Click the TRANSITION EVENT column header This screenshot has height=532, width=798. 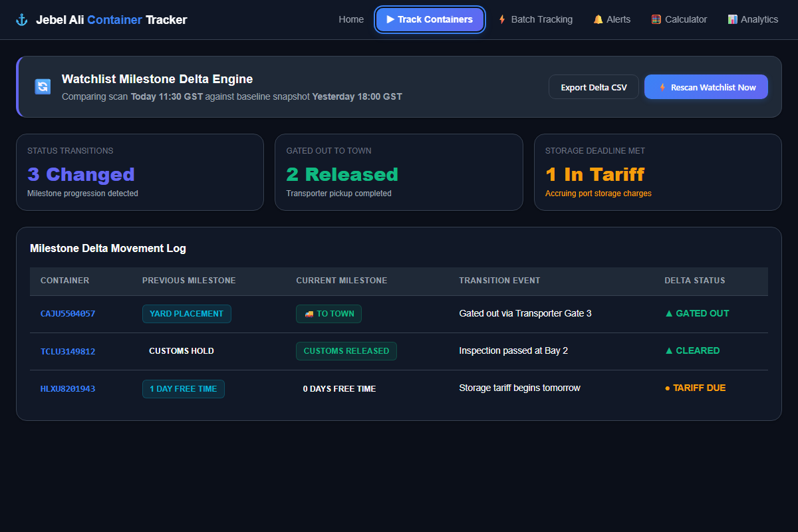click(x=499, y=281)
